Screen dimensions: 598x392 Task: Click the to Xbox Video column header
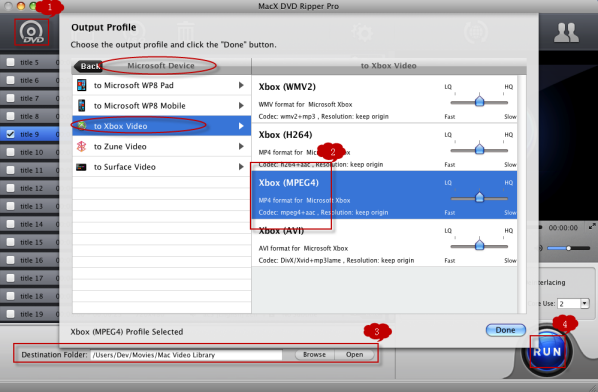point(389,66)
